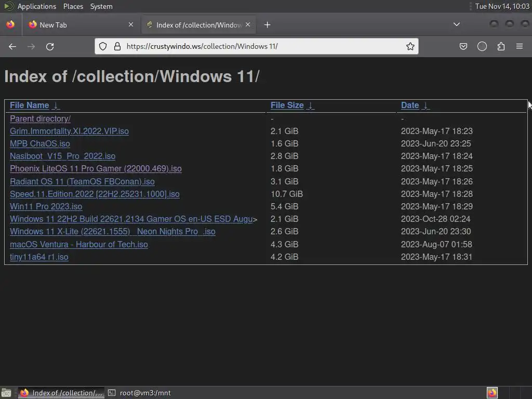Open the extensions puzzle-piece icon
The image size is (532, 399).
click(501, 46)
